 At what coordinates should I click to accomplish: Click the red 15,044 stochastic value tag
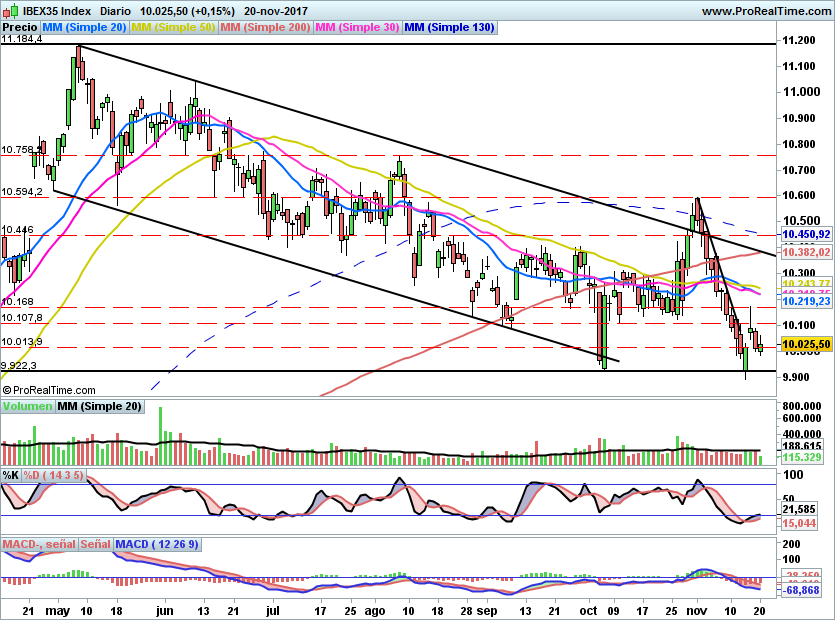[799, 523]
